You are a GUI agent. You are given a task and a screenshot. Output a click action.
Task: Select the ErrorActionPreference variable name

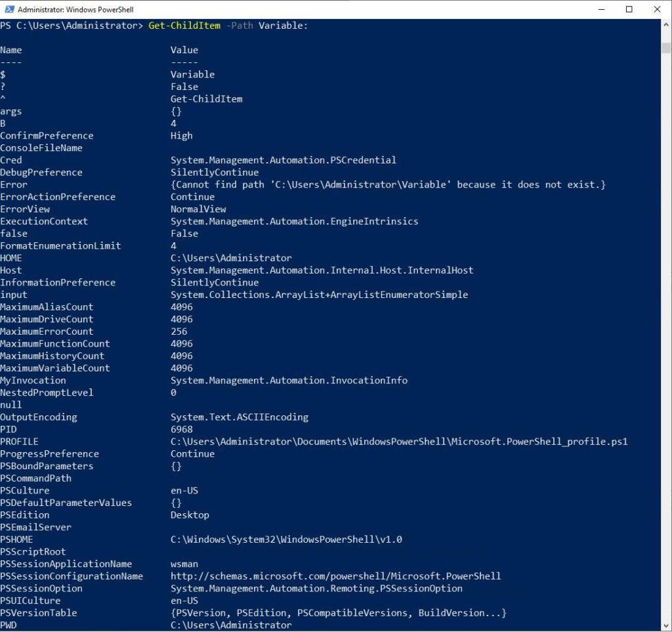pos(58,197)
